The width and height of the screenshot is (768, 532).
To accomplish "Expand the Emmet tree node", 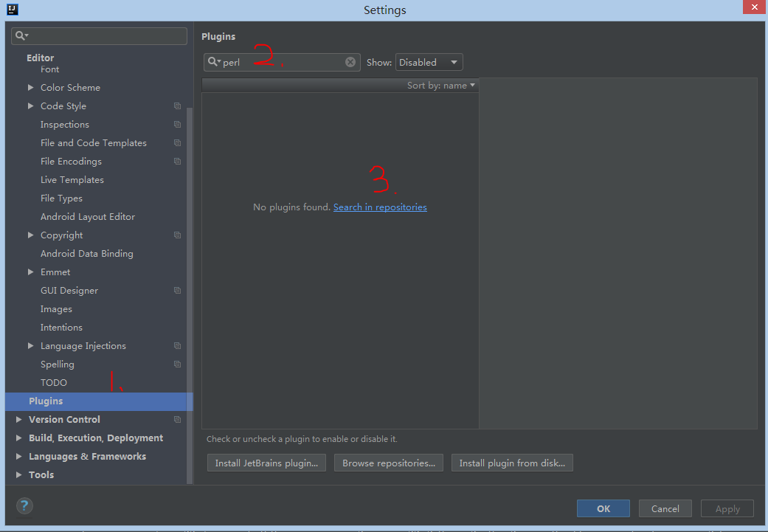I will coord(30,272).
